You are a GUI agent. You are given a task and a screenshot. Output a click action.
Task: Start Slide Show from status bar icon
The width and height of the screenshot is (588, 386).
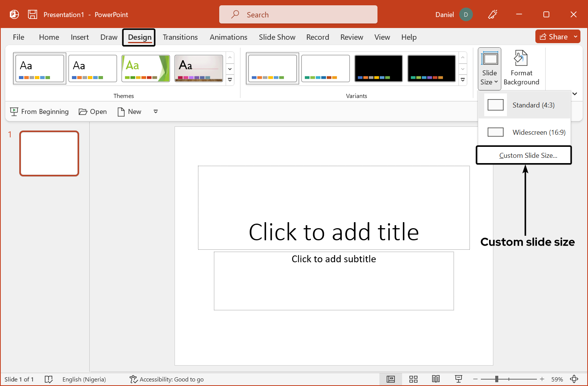tap(459, 379)
